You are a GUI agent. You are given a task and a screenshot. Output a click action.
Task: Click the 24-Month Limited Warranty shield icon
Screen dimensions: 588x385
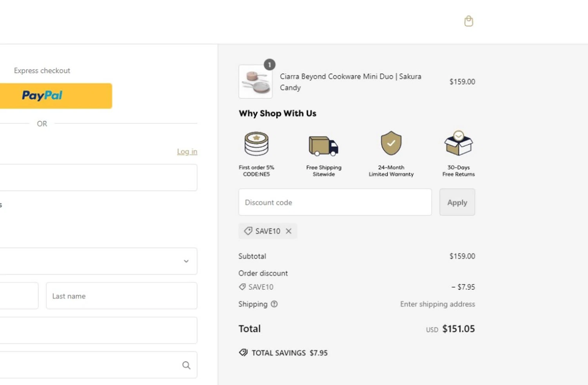point(391,143)
